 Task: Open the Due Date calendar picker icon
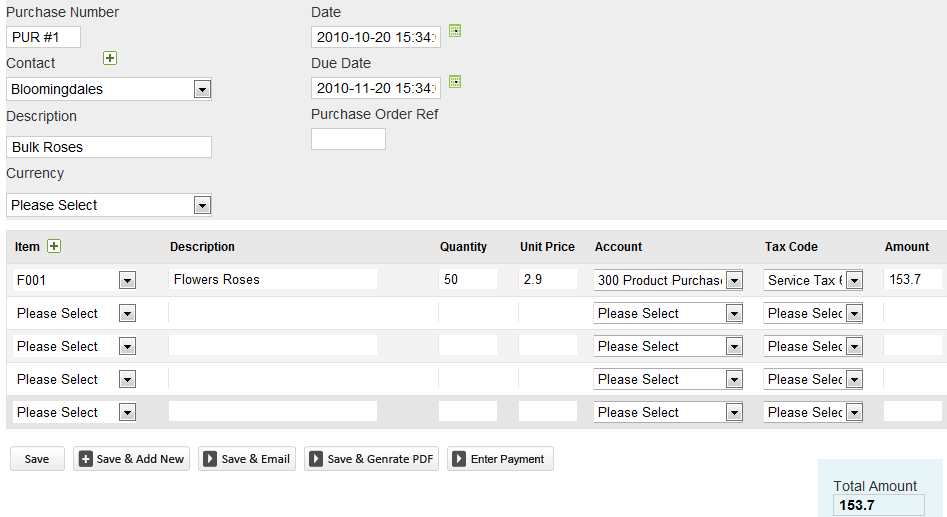[455, 81]
